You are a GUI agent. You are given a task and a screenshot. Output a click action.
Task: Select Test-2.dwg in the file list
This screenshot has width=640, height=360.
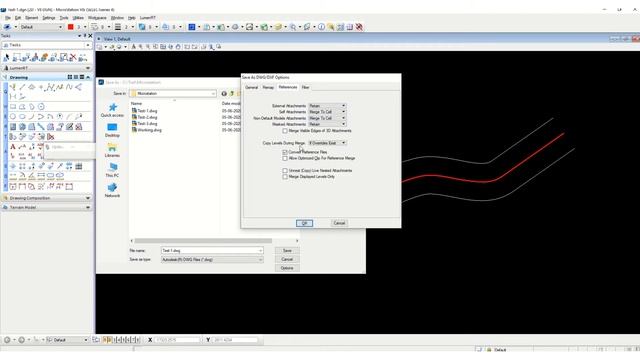tap(144, 117)
